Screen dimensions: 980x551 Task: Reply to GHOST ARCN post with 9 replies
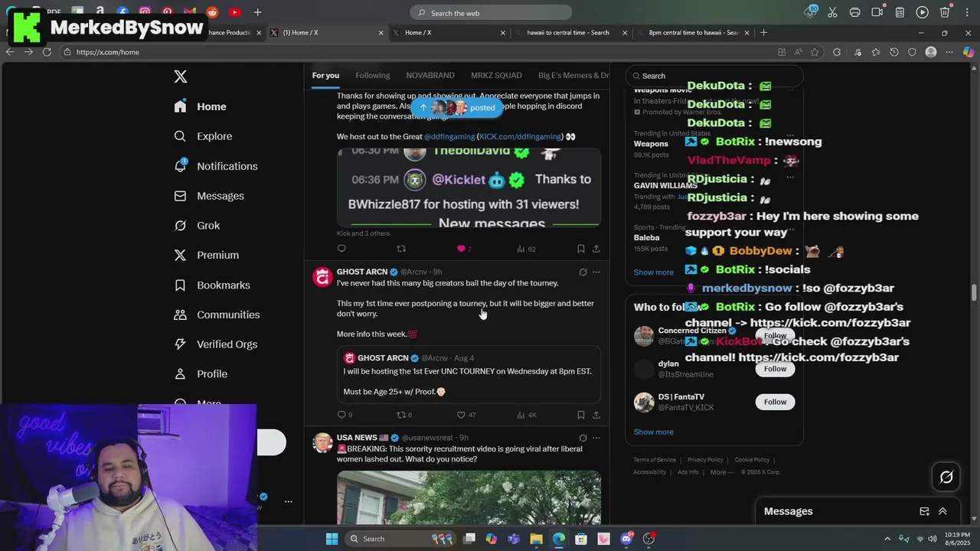tap(345, 415)
